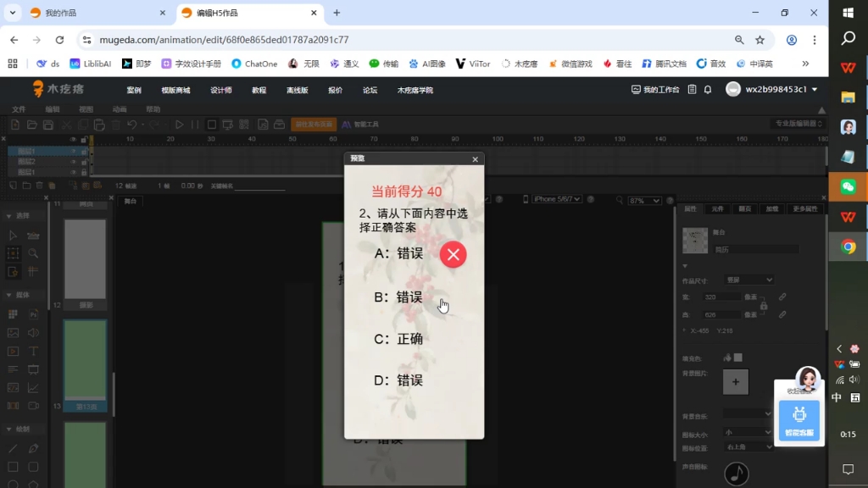Select the video import tool
This screenshot has height=488, width=868.
click(13, 351)
